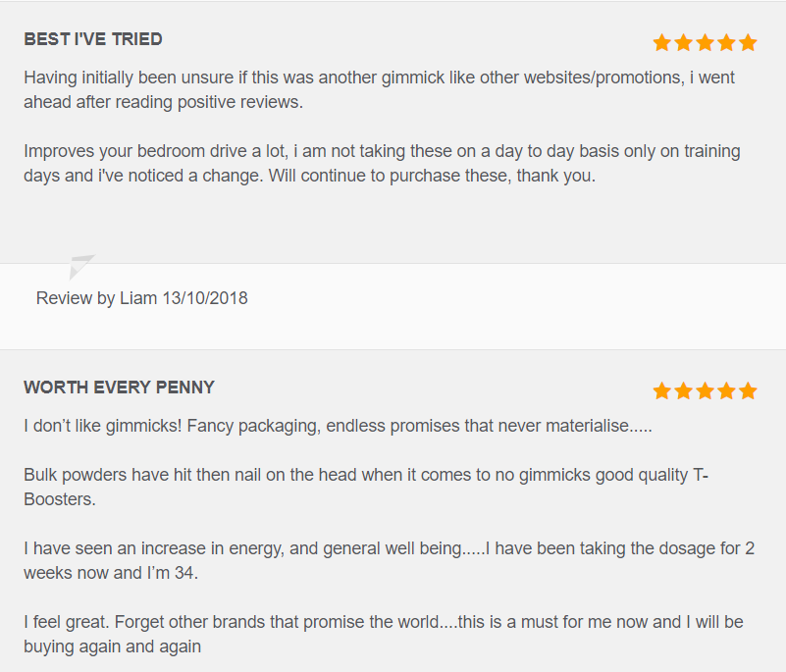Select the WORTH EVERY PENNY review title

(x=120, y=388)
